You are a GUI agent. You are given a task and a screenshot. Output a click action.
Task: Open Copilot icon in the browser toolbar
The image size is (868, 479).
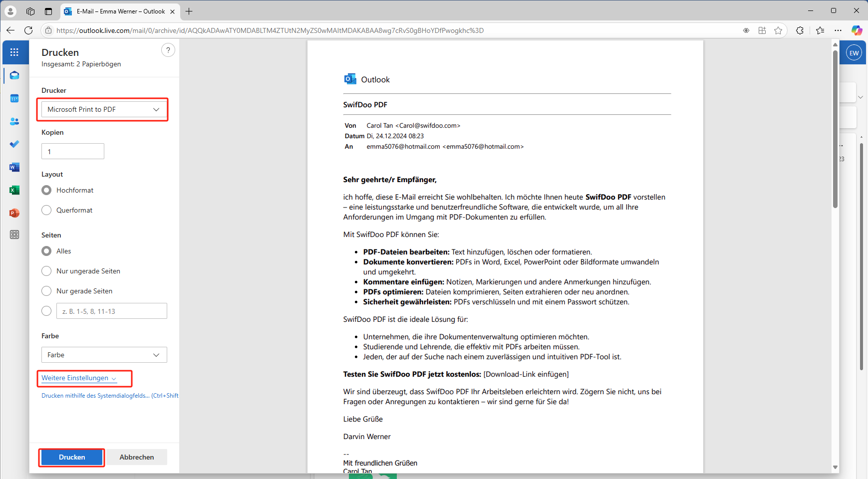click(857, 30)
